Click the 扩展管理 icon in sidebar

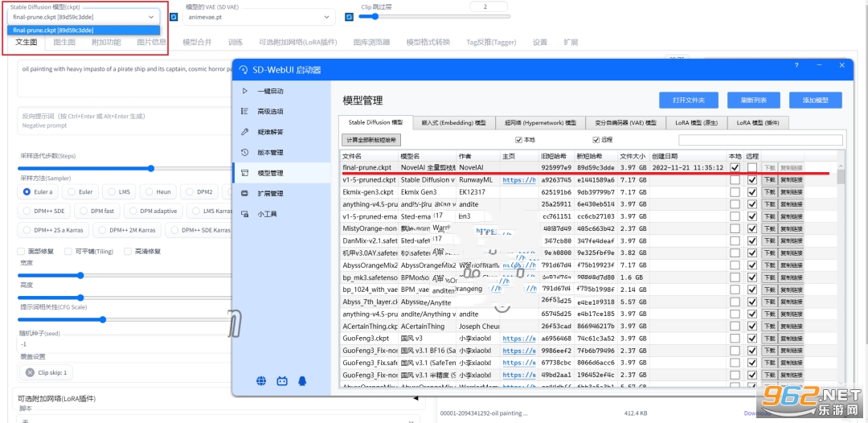pyautogui.click(x=244, y=193)
